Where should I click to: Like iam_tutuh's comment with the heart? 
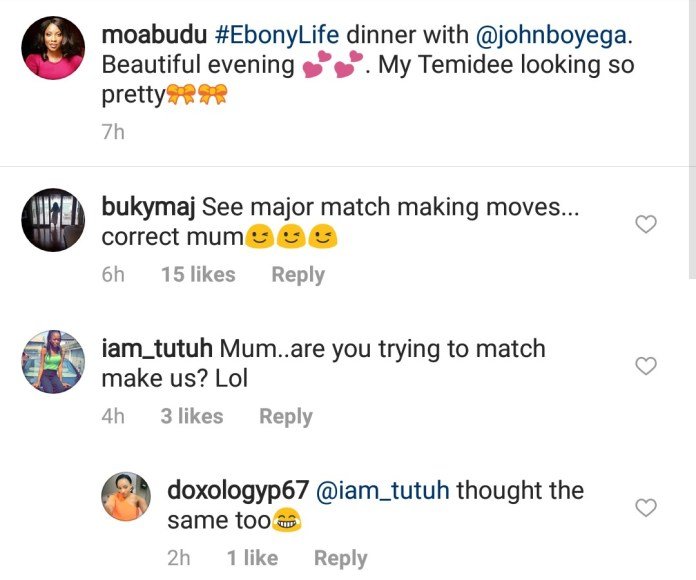pyautogui.click(x=646, y=367)
